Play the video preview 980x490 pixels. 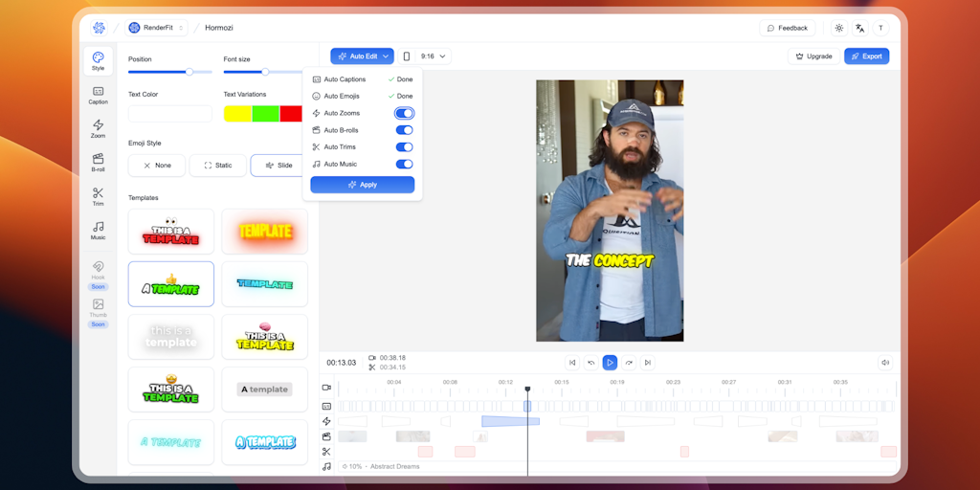click(610, 363)
